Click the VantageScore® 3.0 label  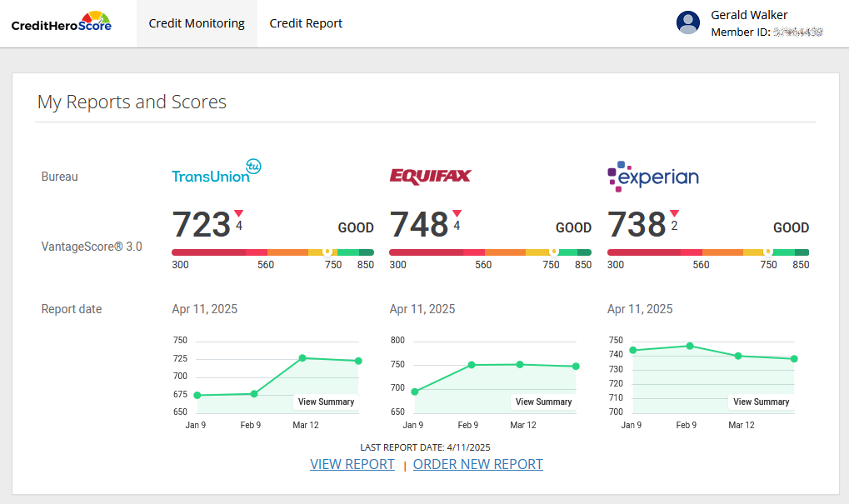(92, 247)
